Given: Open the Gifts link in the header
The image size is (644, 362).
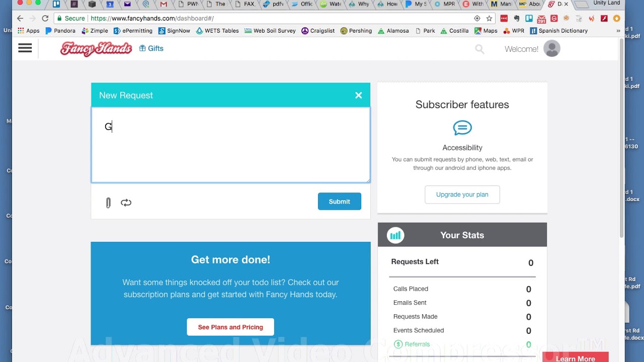Looking at the screenshot, I should (151, 48).
